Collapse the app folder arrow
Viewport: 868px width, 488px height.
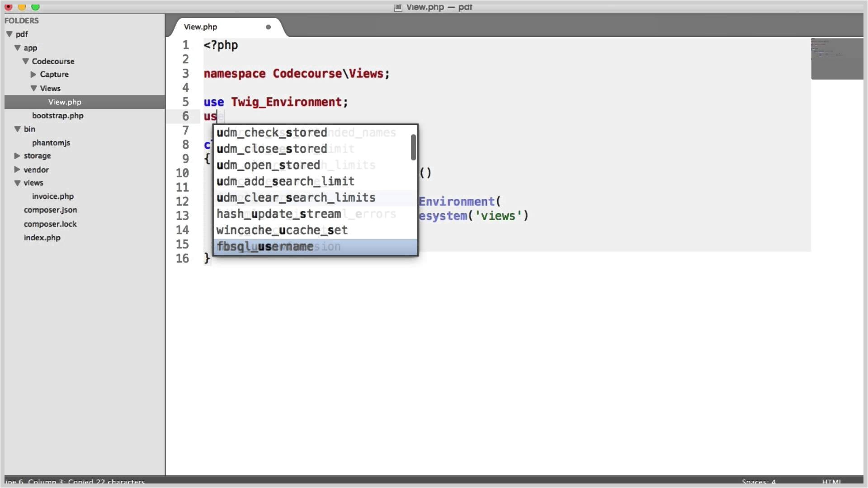(x=18, y=48)
